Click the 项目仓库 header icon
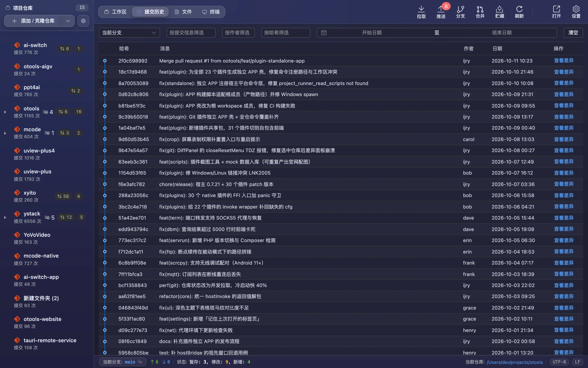This screenshot has height=368, width=588. click(x=8, y=8)
